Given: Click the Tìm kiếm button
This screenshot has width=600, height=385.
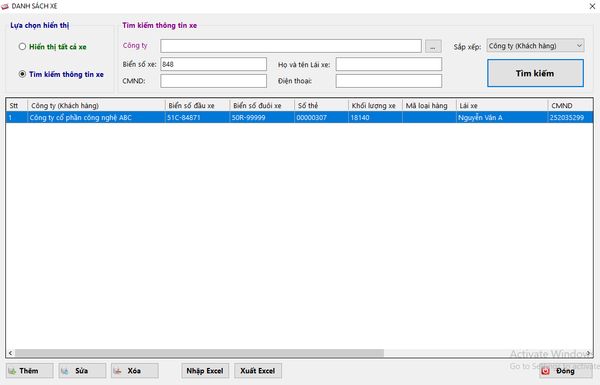Looking at the screenshot, I should pyautogui.click(x=535, y=73).
